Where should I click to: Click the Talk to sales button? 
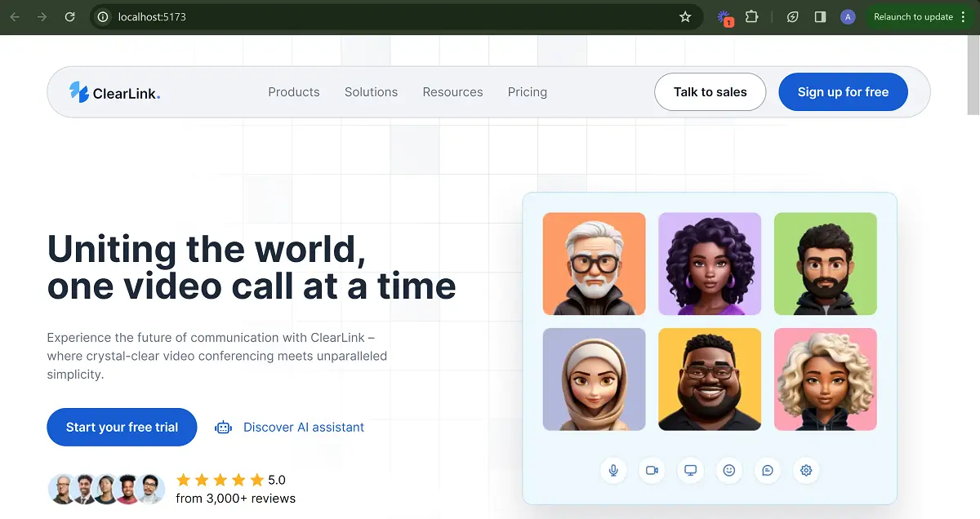point(710,92)
